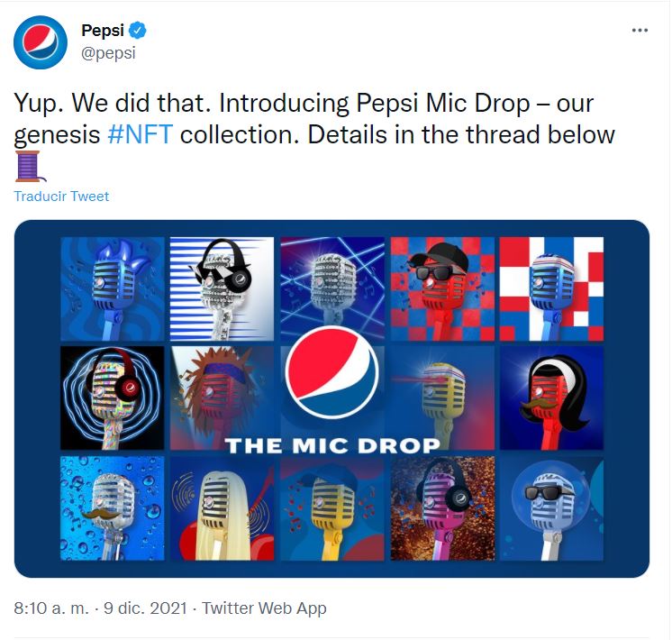Select the red mic with black cap
The image size is (672, 640).
coord(442,288)
